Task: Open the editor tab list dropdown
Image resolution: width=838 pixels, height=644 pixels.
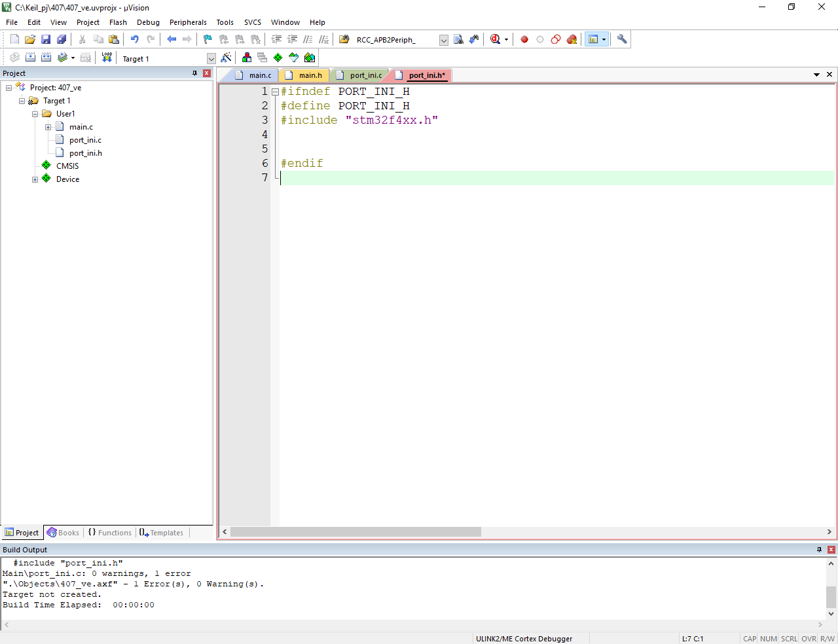Action: 816,75
